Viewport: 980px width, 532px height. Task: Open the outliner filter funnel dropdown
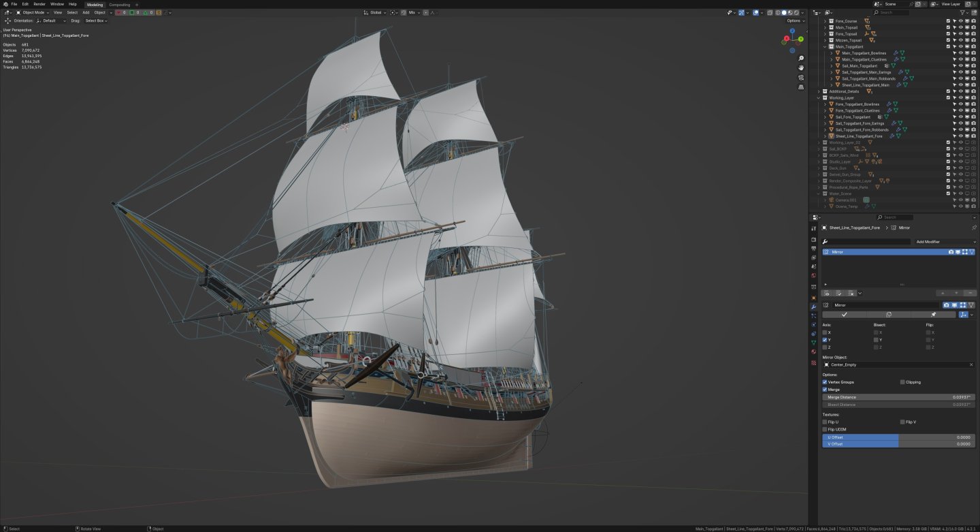(x=964, y=12)
